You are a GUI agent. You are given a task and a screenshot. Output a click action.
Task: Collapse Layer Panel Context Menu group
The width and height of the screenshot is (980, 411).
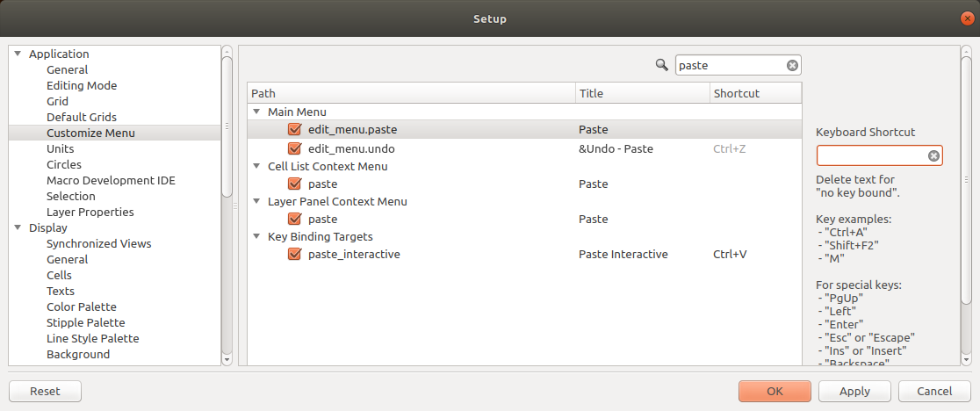coord(256,202)
